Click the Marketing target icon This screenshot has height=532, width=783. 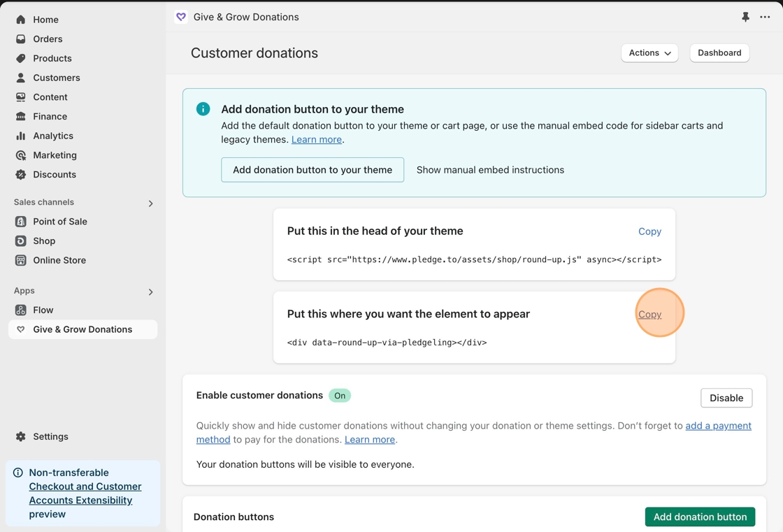coord(20,155)
